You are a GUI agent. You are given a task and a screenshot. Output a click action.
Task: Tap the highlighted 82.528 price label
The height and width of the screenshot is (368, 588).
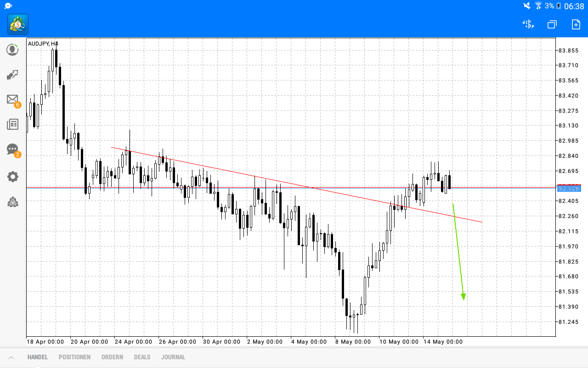pos(569,189)
